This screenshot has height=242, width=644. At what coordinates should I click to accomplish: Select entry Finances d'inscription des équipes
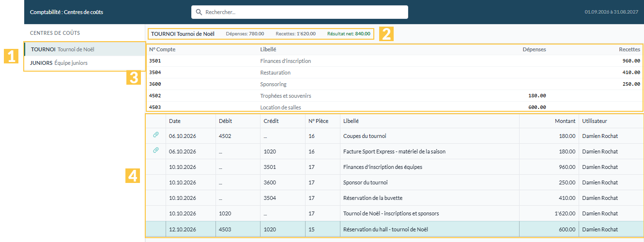pos(395,167)
